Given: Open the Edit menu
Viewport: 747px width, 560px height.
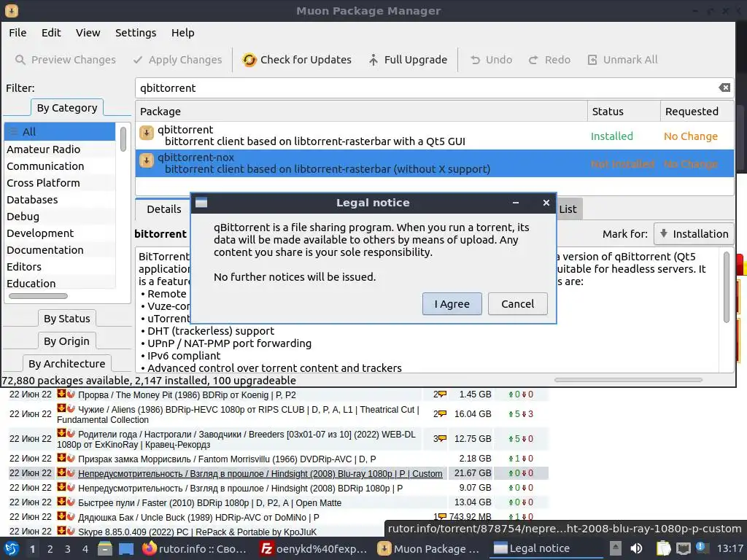Looking at the screenshot, I should tap(51, 33).
